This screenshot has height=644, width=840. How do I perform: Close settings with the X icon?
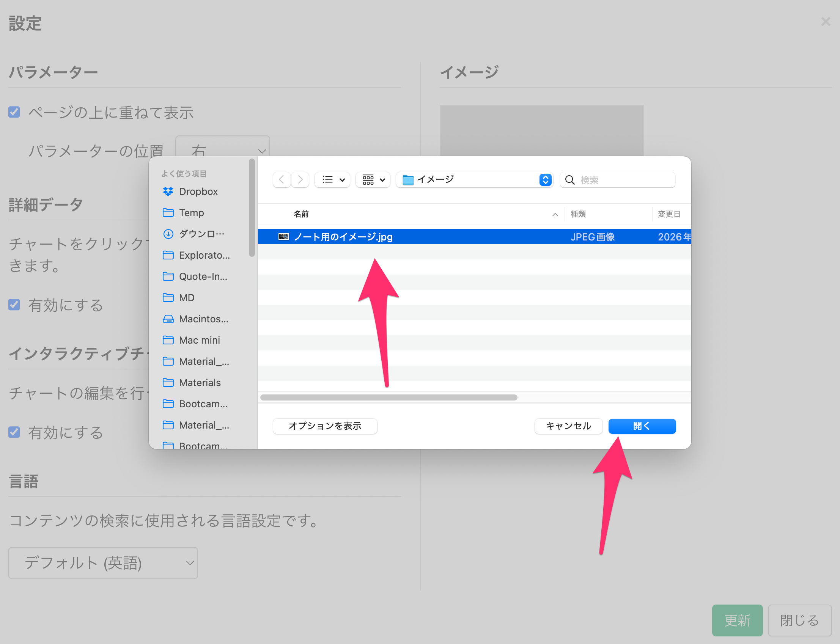tap(826, 22)
